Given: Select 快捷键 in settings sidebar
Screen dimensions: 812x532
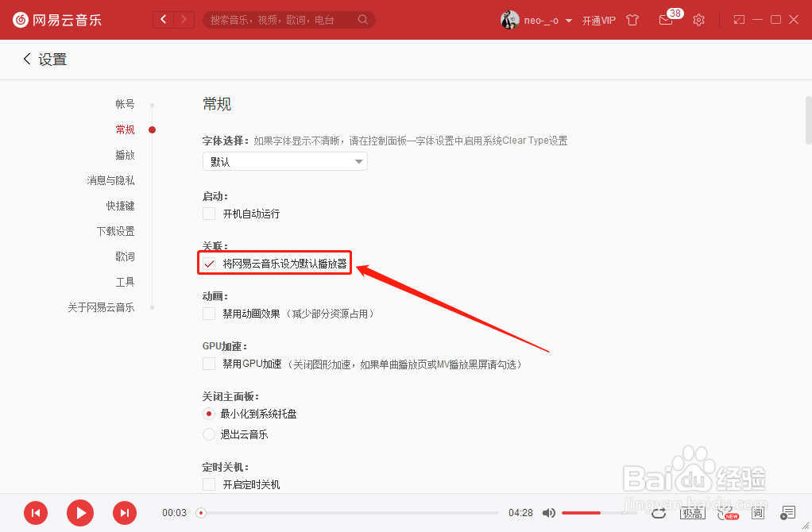Looking at the screenshot, I should pos(120,206).
